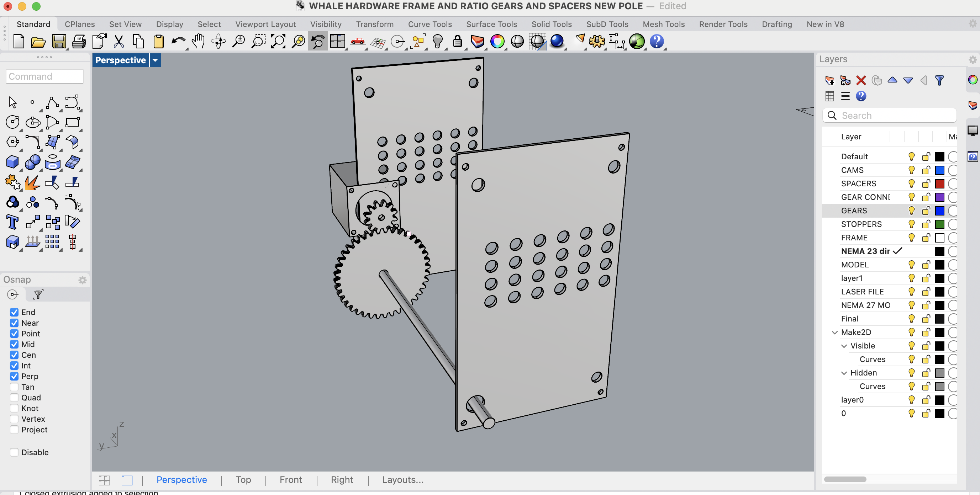Select the GEARS layer row

889,211
